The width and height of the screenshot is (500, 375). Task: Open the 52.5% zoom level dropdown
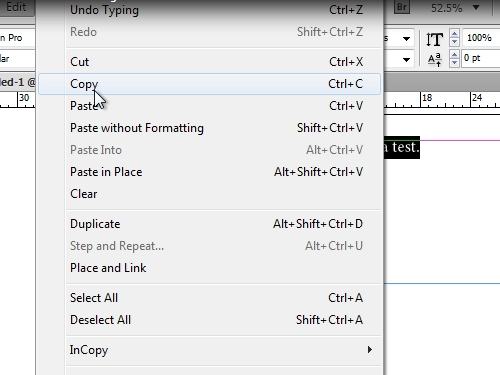point(476,8)
